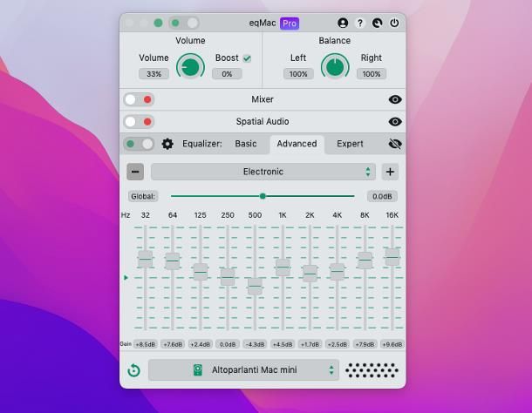The height and width of the screenshot is (413, 532).
Task: Toggle the Boost checkbox
Action: coord(247,58)
